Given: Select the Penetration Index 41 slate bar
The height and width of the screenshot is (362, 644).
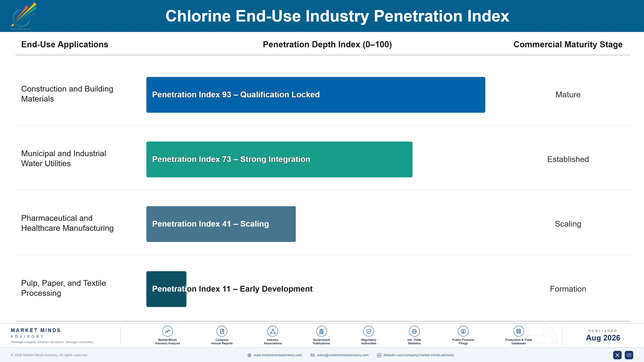Looking at the screenshot, I should click(x=221, y=224).
